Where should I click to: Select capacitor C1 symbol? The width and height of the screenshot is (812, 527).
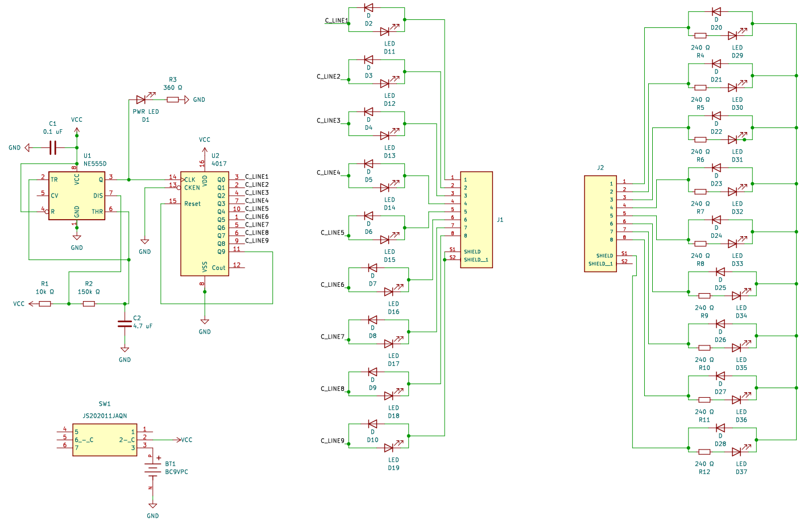(53, 148)
